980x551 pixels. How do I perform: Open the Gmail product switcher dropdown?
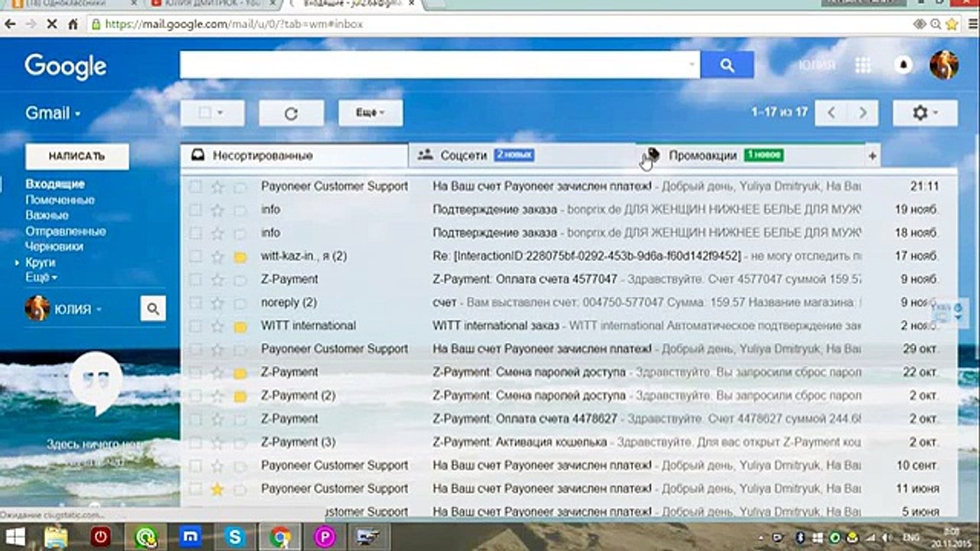(52, 113)
